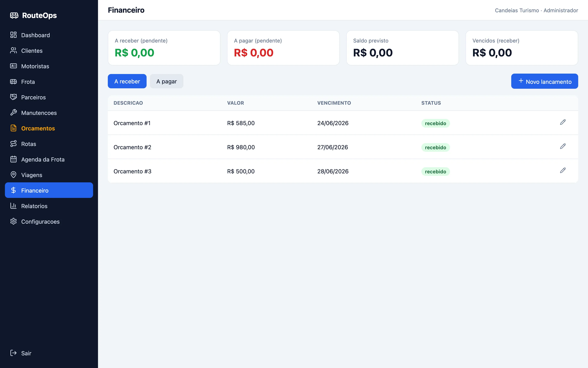This screenshot has width=588, height=368.
Task: Edit Orcamento #2 with pencil icon
Action: click(563, 146)
